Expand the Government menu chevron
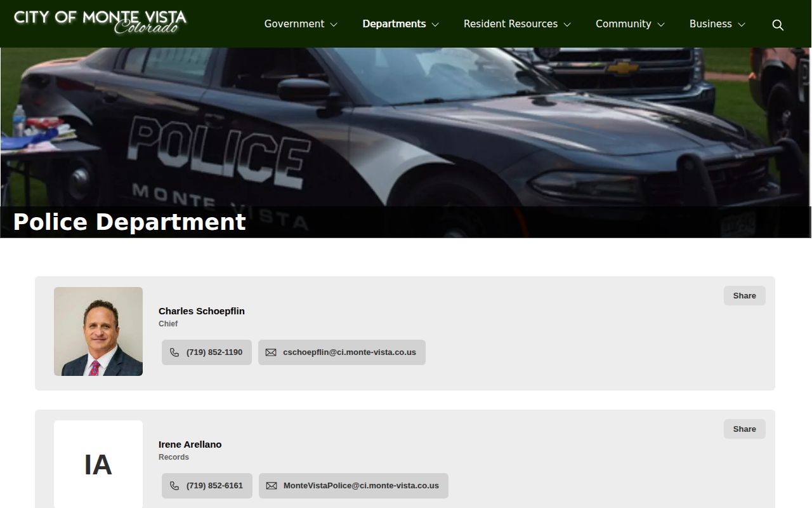Viewport: 812px width, 508px height. 334,25
